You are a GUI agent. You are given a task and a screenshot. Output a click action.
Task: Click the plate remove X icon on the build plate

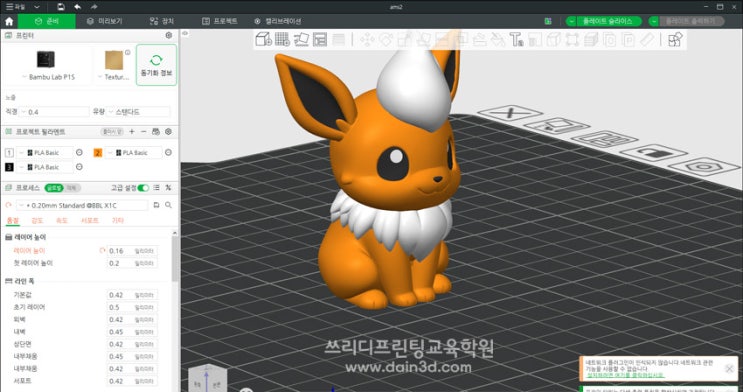510,113
